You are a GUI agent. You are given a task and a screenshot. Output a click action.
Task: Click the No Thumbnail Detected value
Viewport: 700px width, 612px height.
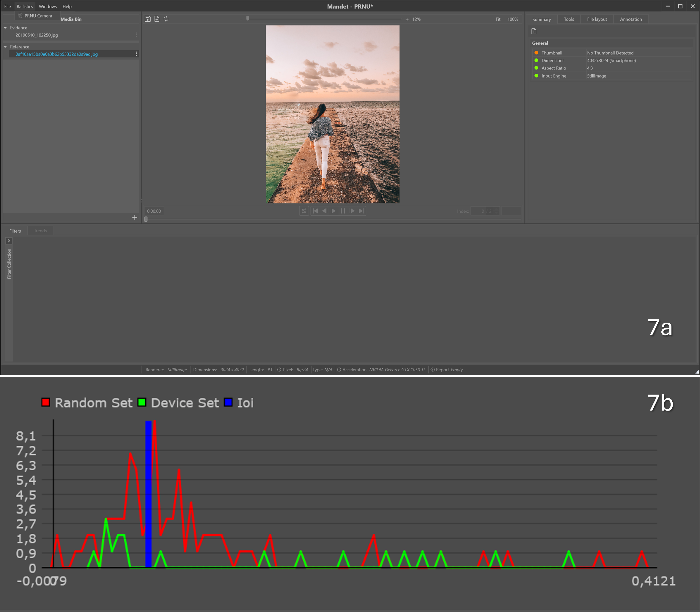pos(610,53)
